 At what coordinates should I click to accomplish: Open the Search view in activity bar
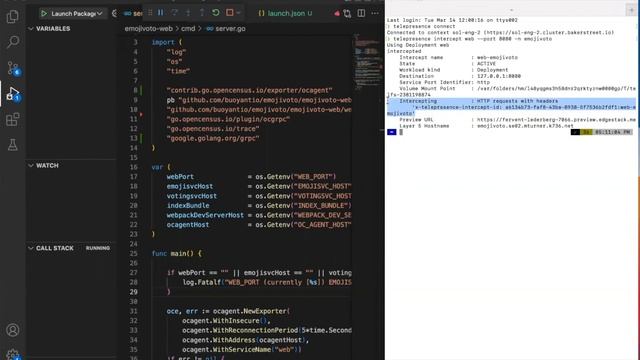coord(13,42)
